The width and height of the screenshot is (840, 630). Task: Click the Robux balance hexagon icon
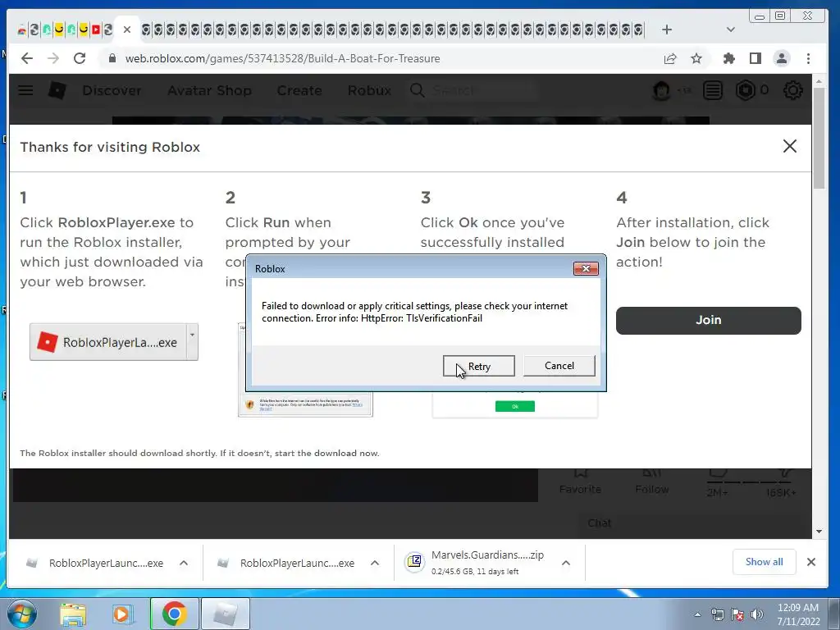[745, 90]
